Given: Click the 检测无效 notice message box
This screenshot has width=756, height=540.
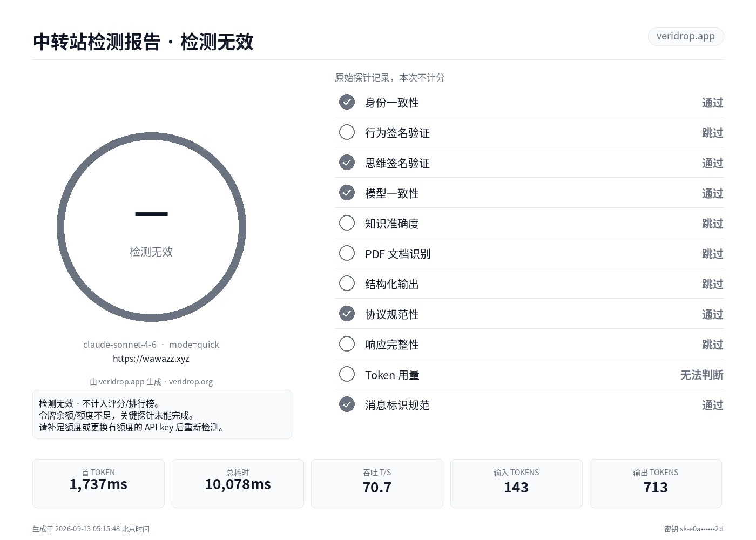Looking at the screenshot, I should [162, 415].
